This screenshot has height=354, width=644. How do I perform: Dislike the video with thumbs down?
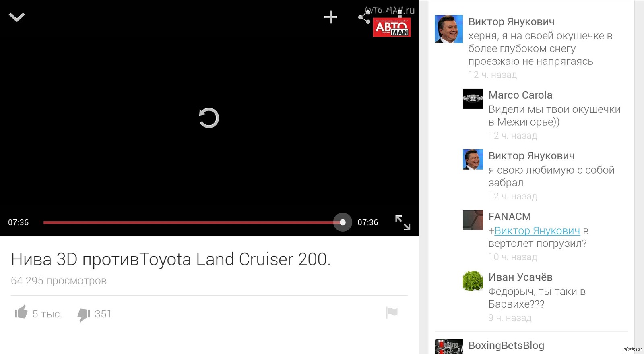pos(84,315)
